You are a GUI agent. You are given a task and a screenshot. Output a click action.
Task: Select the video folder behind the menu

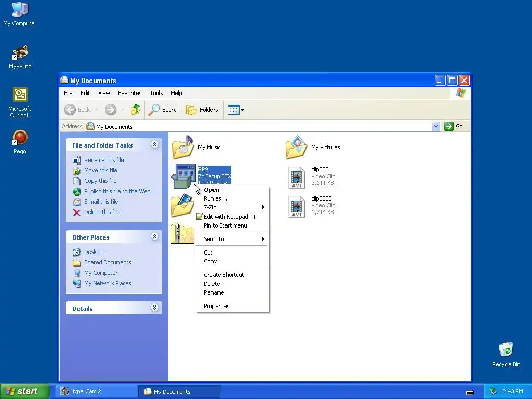pos(182,205)
